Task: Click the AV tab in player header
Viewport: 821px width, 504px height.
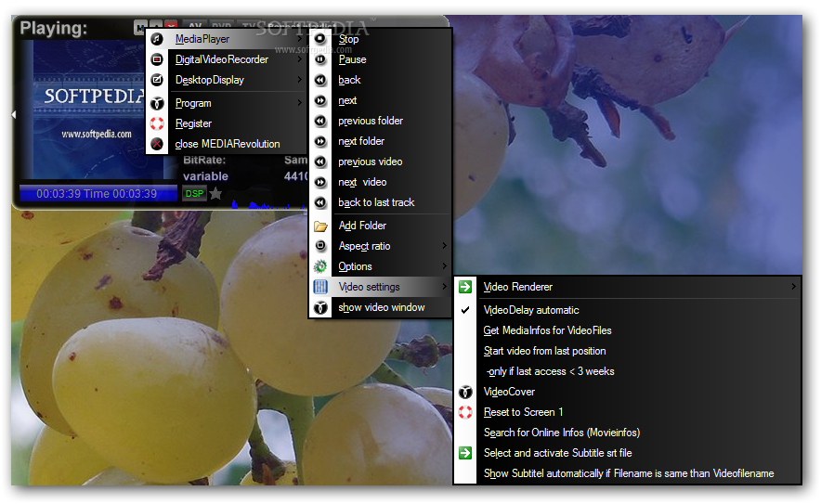Action: 195,26
